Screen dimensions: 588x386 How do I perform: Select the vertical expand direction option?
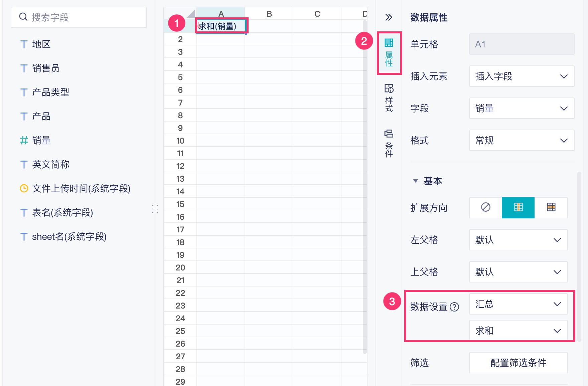tap(518, 207)
